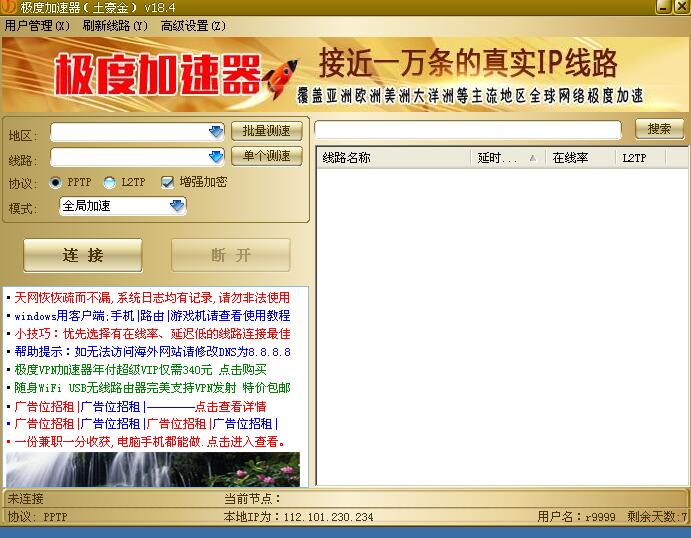691x538 pixels.
Task: Open the 用户管理 menu
Action: [37, 26]
